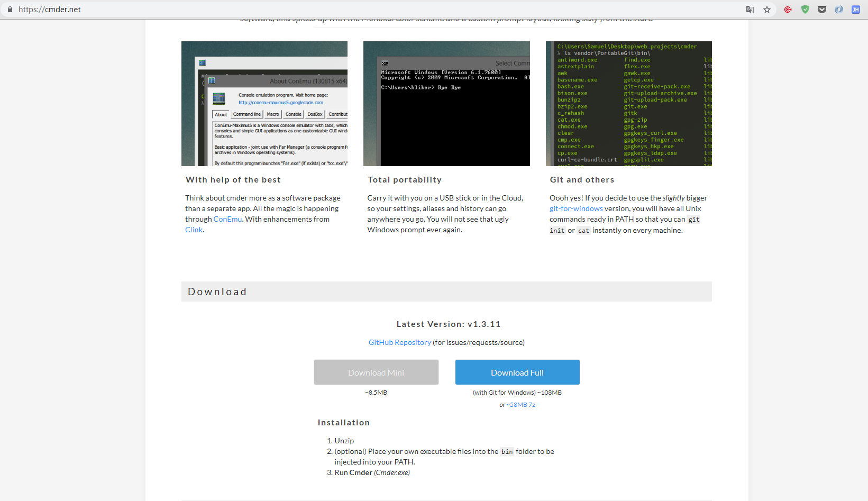The height and width of the screenshot is (501, 868).
Task: Open the Windows command prompt thumbnail
Action: click(x=446, y=104)
